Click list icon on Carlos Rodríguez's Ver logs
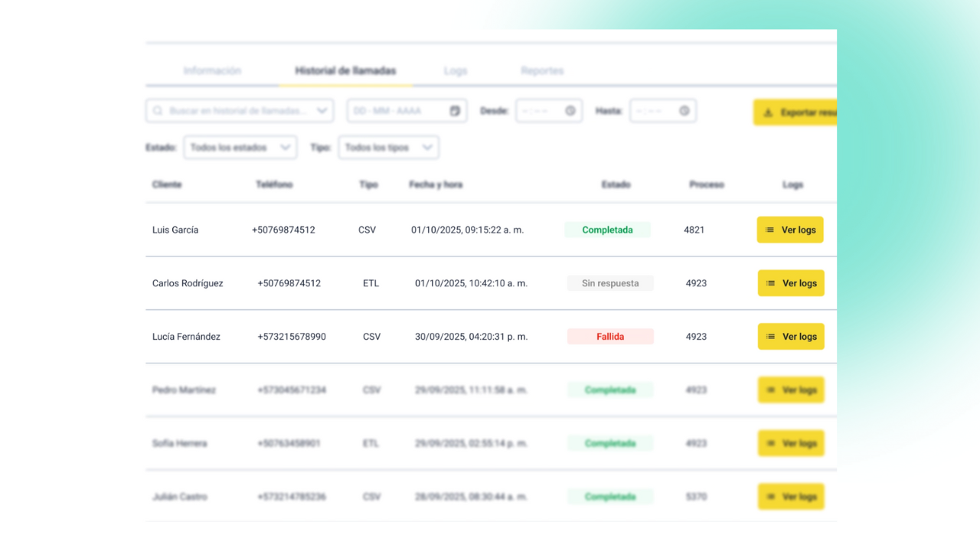 [x=771, y=283]
